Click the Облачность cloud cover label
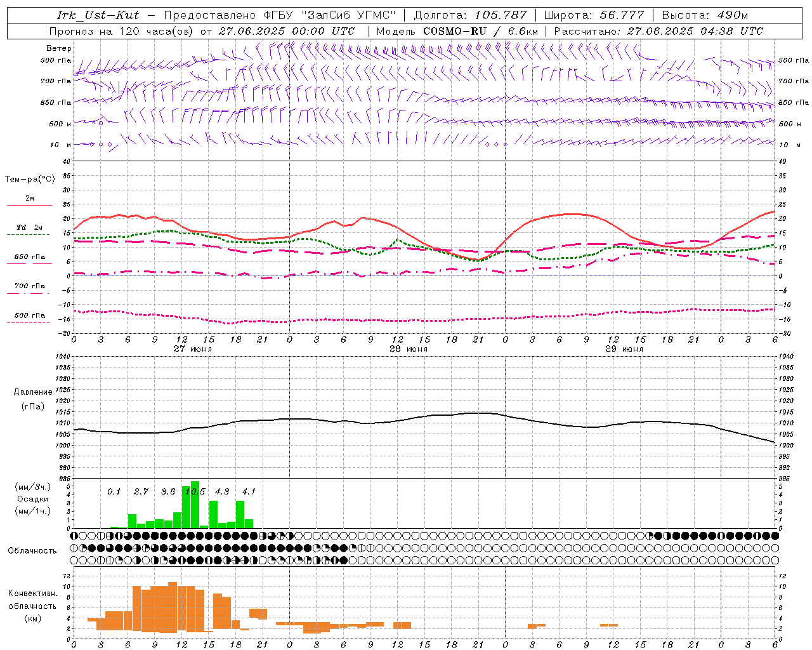Screen dimensions: 812x650 (x=32, y=550)
